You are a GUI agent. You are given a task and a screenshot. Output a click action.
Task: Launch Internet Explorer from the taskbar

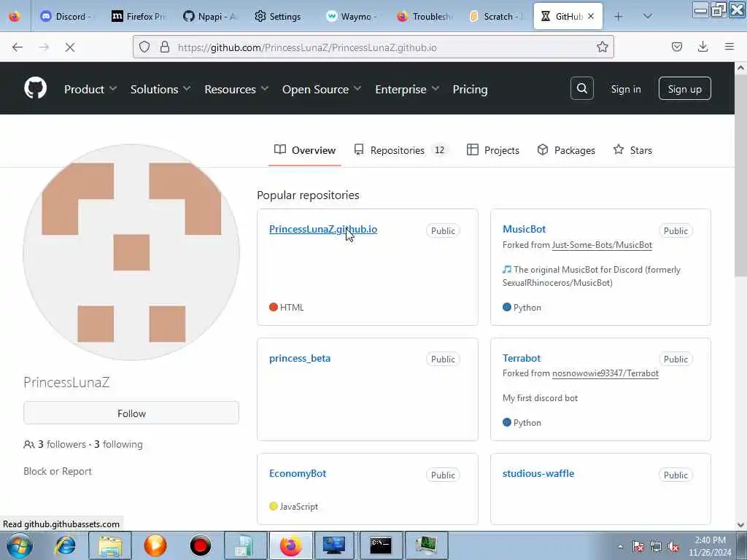(x=65, y=545)
